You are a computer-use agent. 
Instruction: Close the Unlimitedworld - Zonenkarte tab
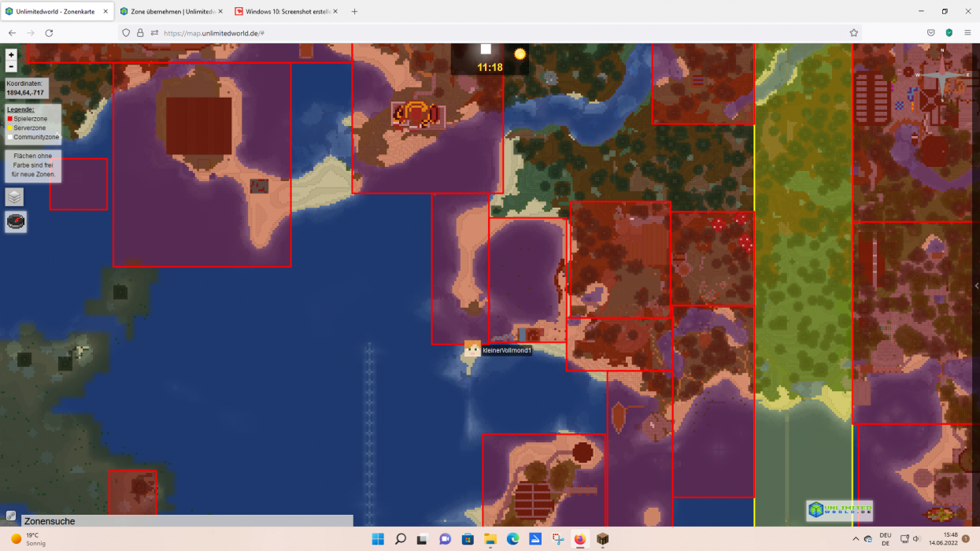tap(105, 12)
